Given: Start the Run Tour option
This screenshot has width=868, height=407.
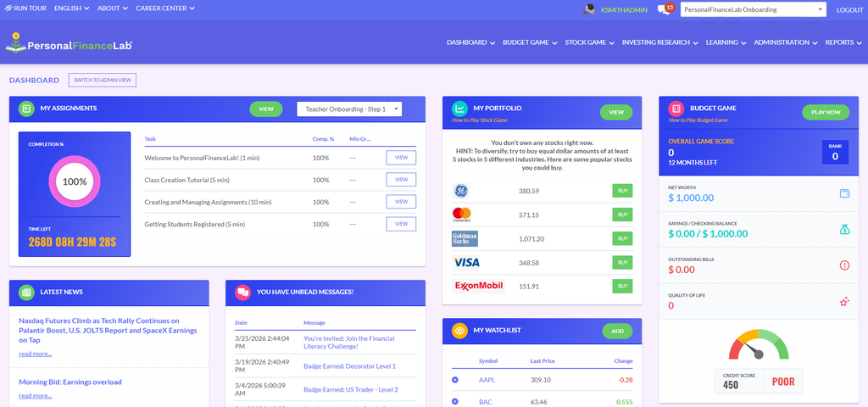Looking at the screenshot, I should 25,8.
